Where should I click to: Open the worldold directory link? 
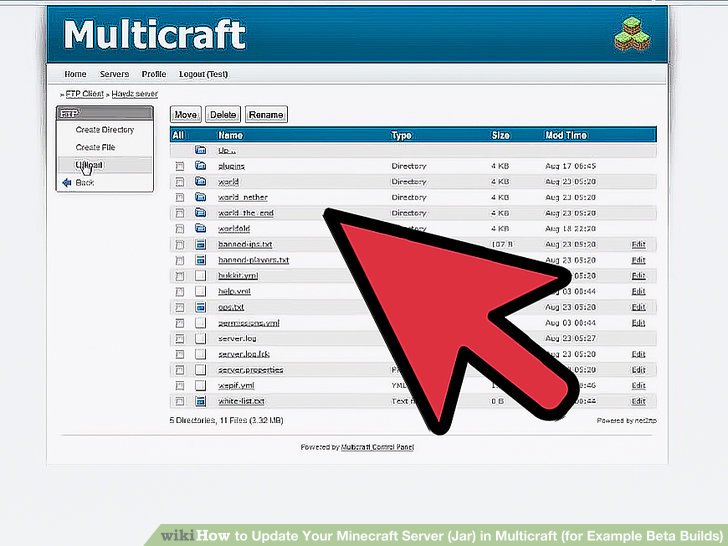(234, 228)
